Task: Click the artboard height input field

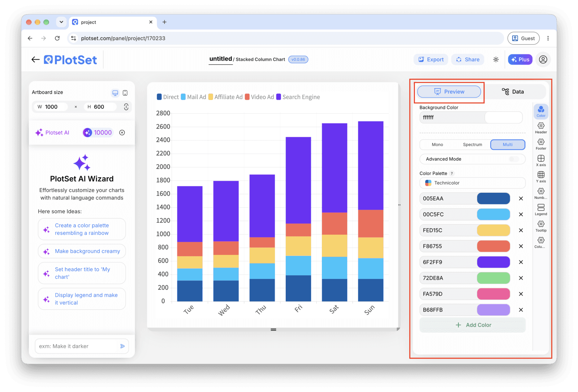Action: (x=100, y=107)
